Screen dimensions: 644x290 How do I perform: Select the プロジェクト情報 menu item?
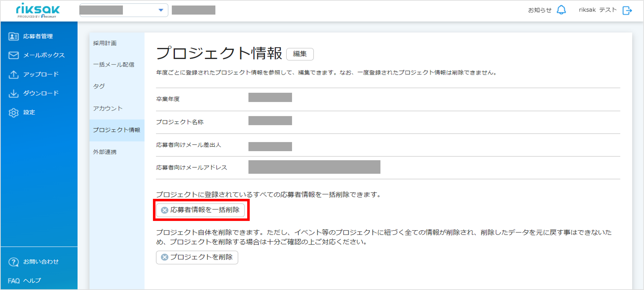117,130
